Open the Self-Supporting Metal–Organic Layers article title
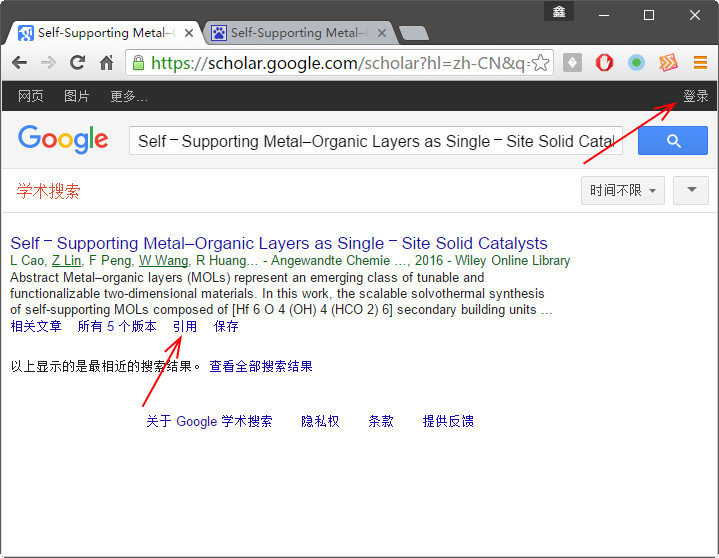 [279, 243]
